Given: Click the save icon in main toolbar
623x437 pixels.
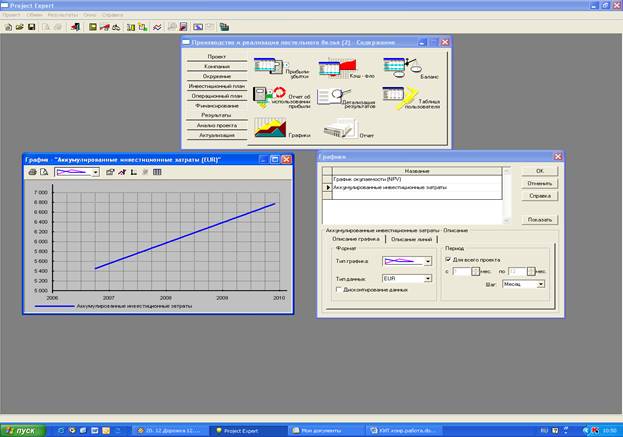Looking at the screenshot, I should pyautogui.click(x=32, y=26).
